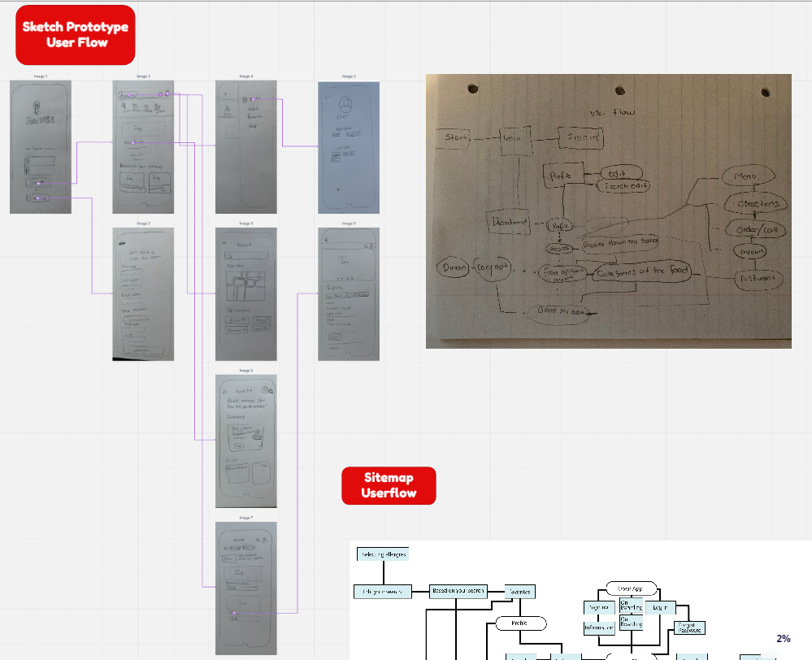Click the 'Image 3' caption text
Screen dimensions: 812x660
[x=143, y=76]
